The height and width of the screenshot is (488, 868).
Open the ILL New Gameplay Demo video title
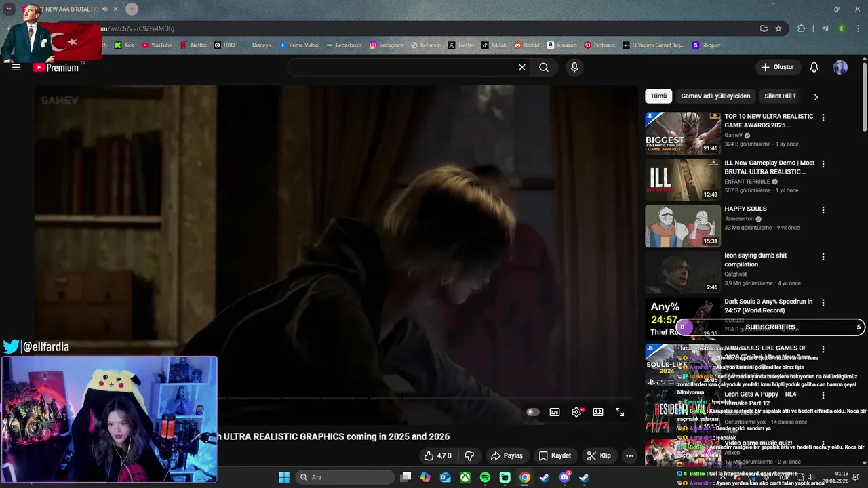pyautogui.click(x=770, y=167)
